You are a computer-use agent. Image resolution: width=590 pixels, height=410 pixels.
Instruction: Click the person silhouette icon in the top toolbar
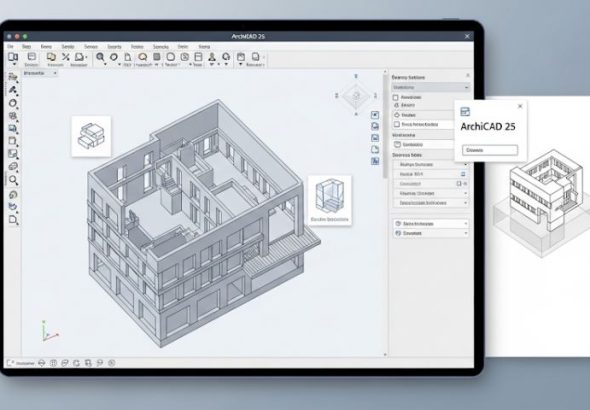pyautogui.click(x=212, y=57)
